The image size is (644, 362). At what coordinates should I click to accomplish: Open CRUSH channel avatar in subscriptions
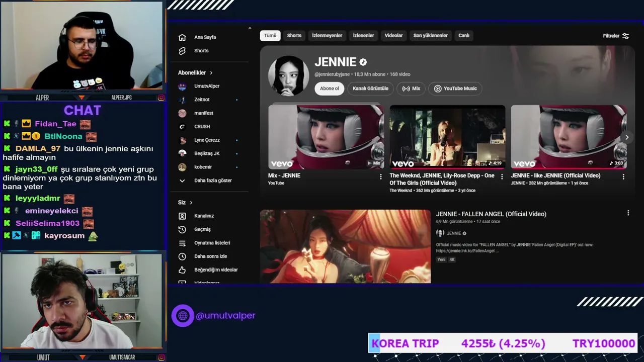point(182,127)
